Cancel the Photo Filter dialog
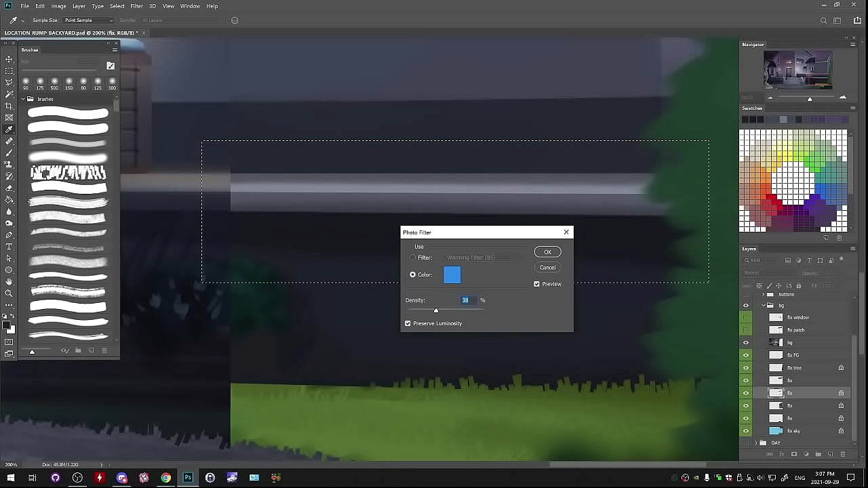Viewport: 868px width, 488px height. pyautogui.click(x=547, y=267)
